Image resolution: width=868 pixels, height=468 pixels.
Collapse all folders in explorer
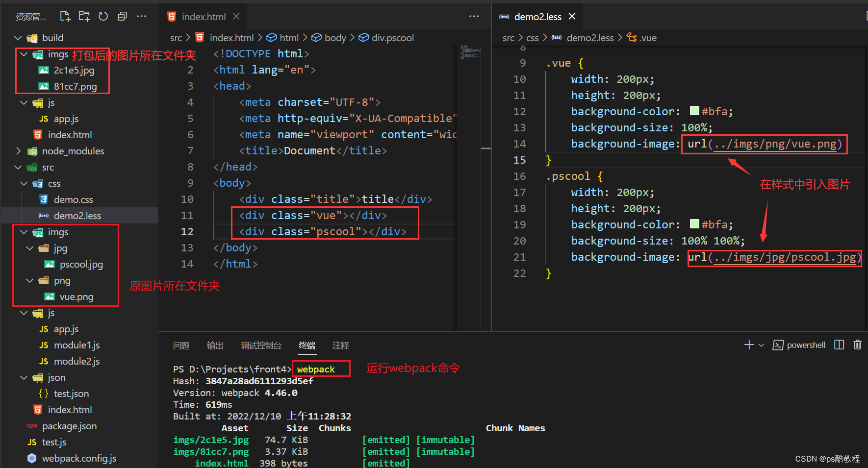point(122,16)
